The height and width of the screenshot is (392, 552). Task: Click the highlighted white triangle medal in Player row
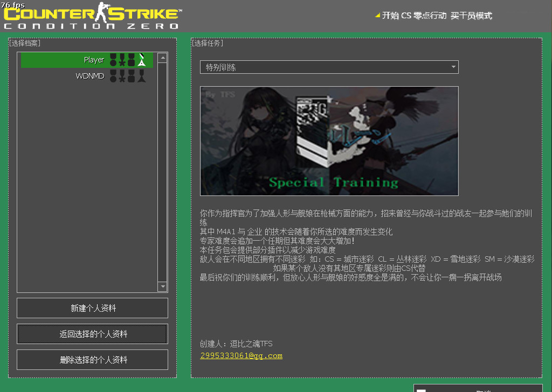tap(142, 60)
